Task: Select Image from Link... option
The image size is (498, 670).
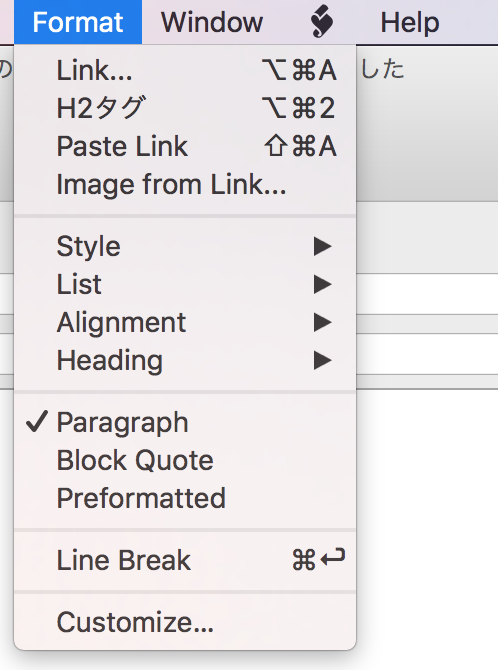Action: coord(185,184)
